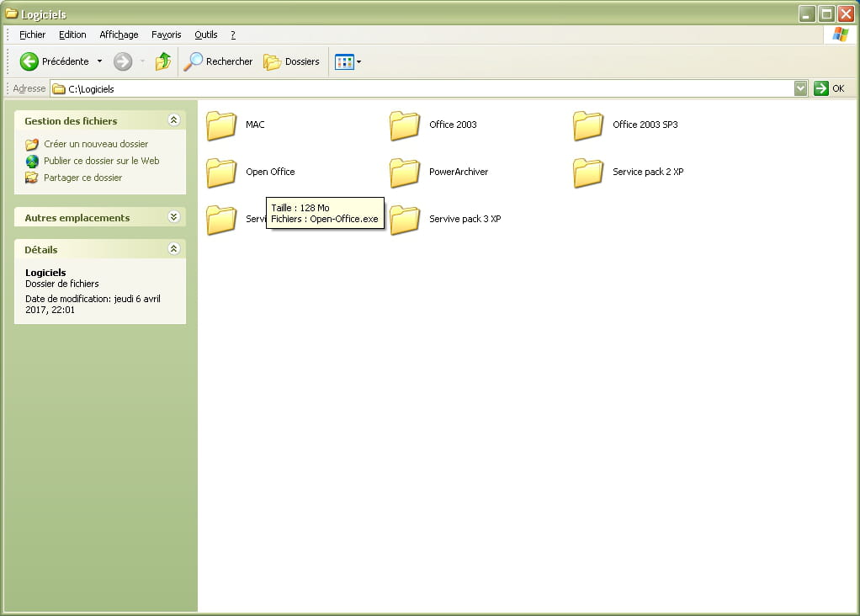Image resolution: width=860 pixels, height=616 pixels.
Task: Collapse the Gestion des fichiers panel
Action: (174, 120)
